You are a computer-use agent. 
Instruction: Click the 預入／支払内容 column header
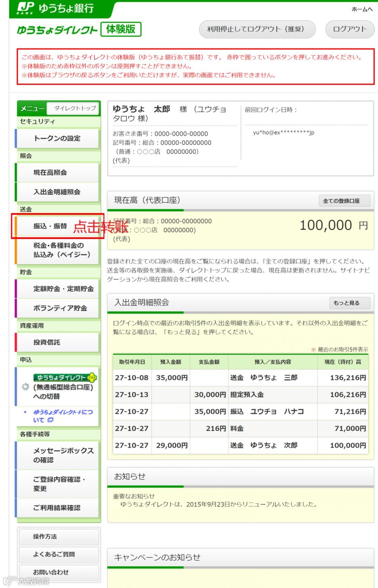pos(273,362)
